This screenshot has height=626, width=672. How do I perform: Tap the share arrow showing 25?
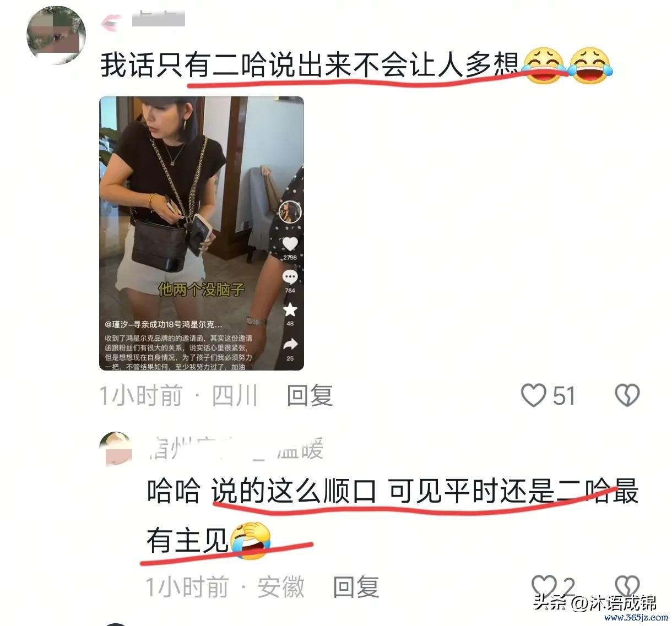pos(290,345)
